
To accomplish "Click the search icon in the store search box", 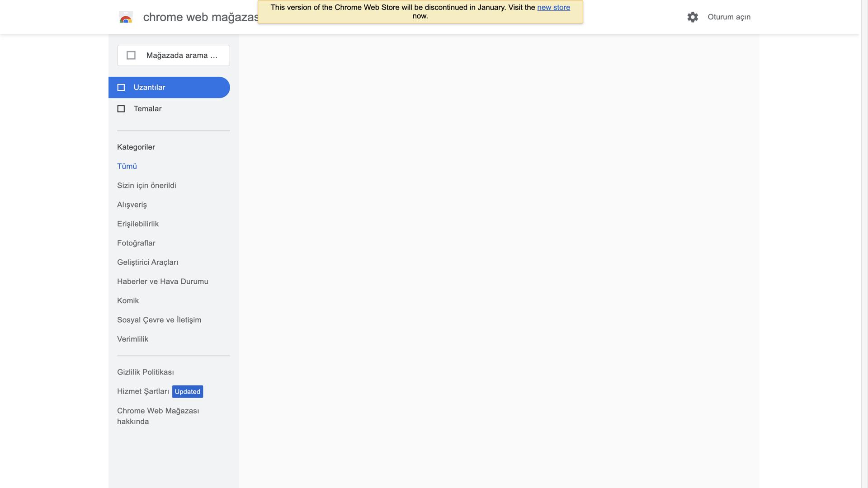I will tap(131, 55).
